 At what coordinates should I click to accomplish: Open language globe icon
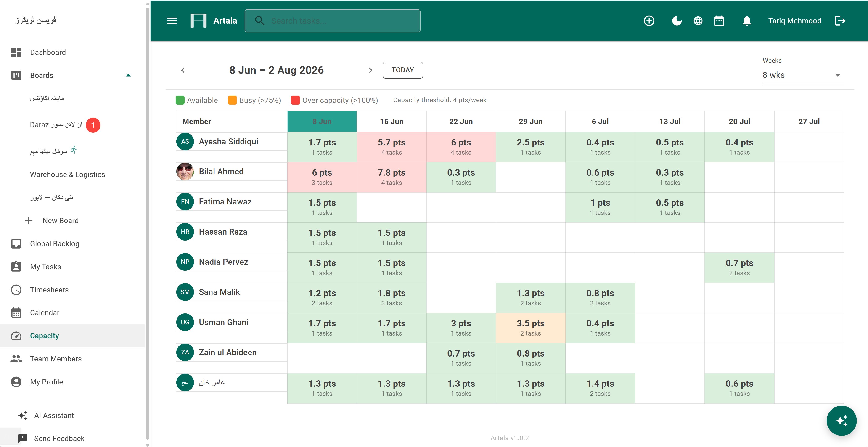coord(698,21)
